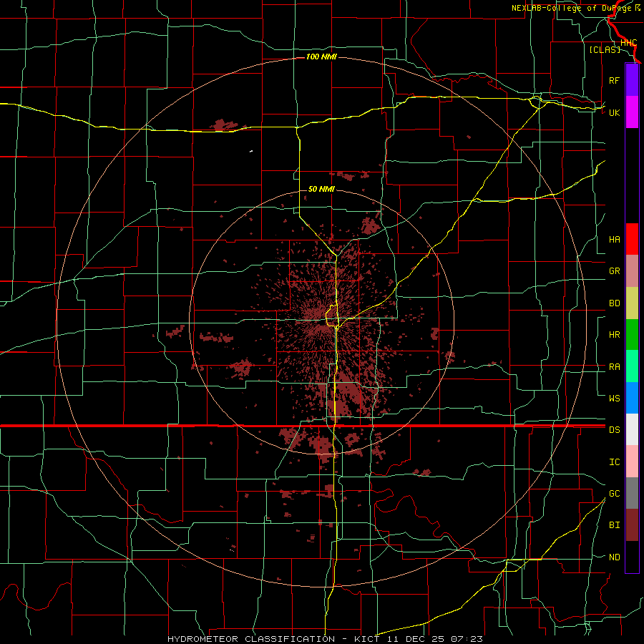Select the dark green HR legend swatch

click(x=632, y=335)
